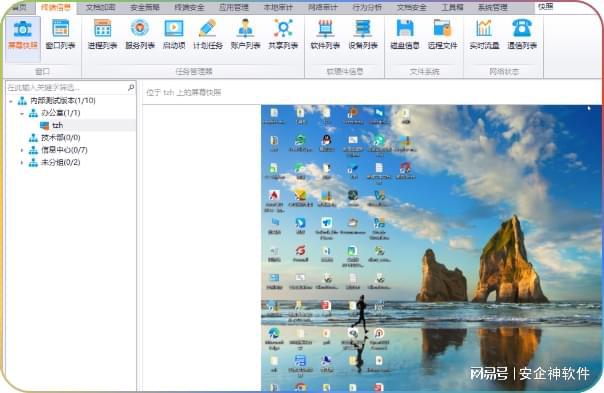Open the 服务列表 services list
Screen dimensions: 604x393
(x=140, y=35)
